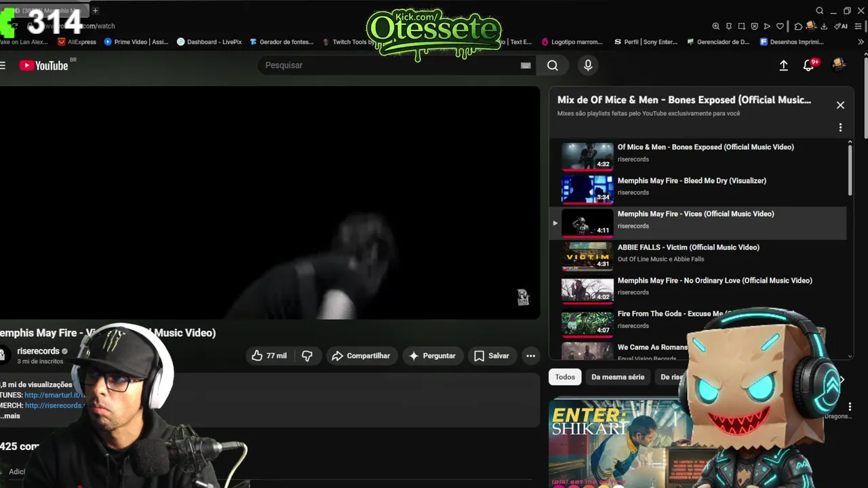
Task: Open browser downloads icon
Action: (824, 26)
